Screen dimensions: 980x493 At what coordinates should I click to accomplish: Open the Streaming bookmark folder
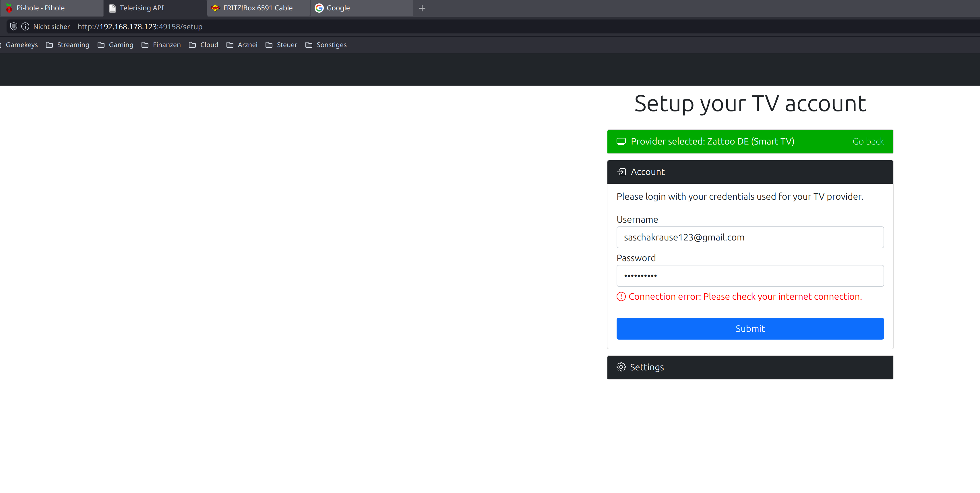tap(67, 45)
